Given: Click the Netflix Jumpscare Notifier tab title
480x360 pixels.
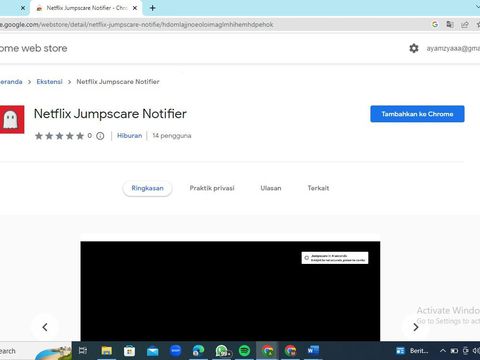Looking at the screenshot, I should [87, 8].
